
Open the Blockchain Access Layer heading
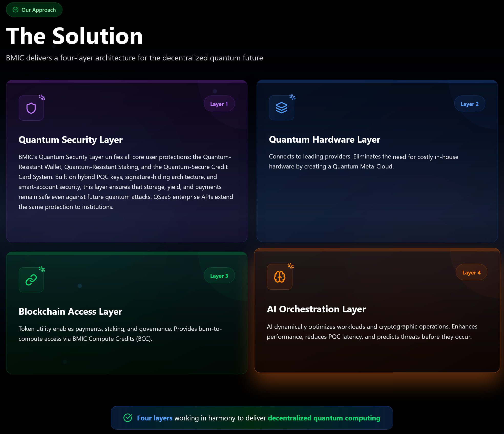70,312
